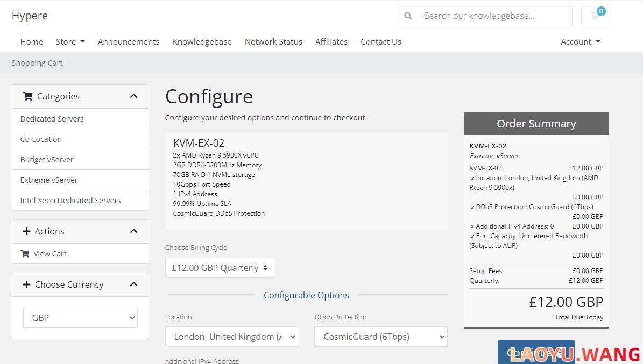The image size is (643, 364).
Task: Click the '99.99% Uptime SLA' line
Action: [202, 204]
